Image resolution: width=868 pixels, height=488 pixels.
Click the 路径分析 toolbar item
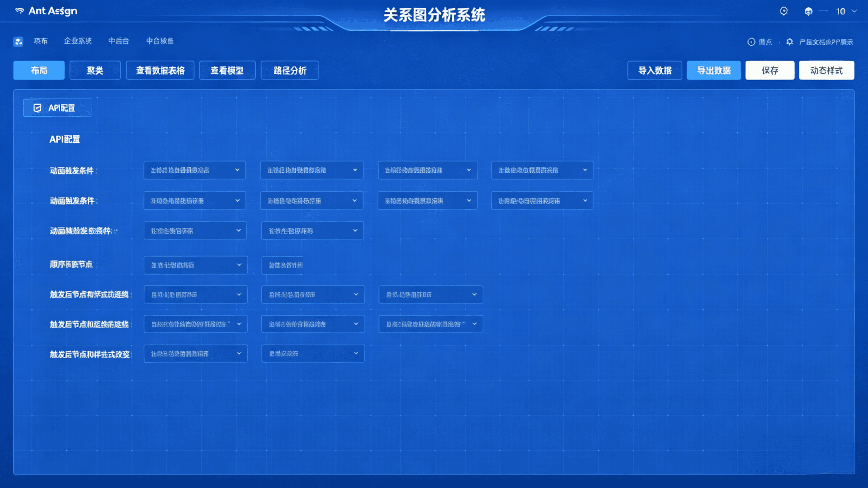point(289,70)
